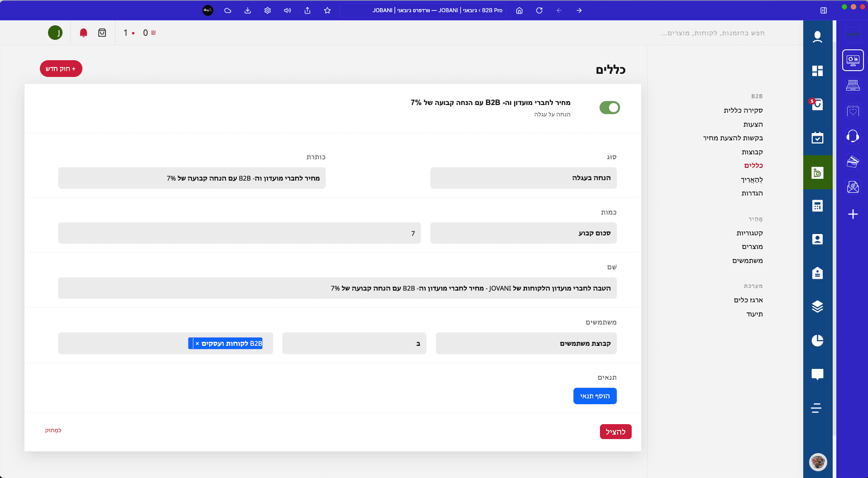The width and height of the screenshot is (868, 478).
Task: Open the calendar icon in blue sidebar
Action: (817, 138)
